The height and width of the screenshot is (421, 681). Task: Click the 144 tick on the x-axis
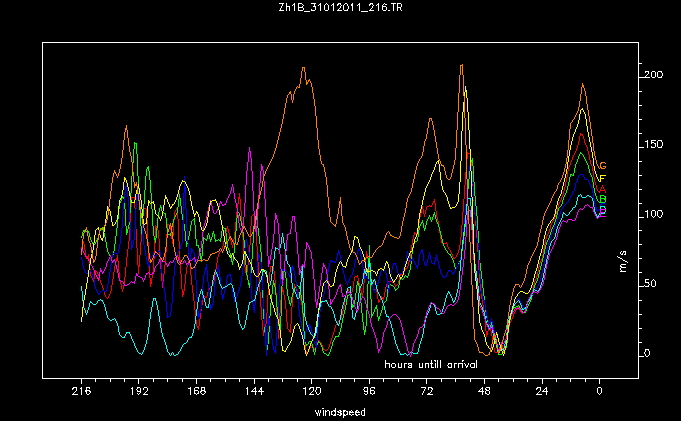coord(254,394)
